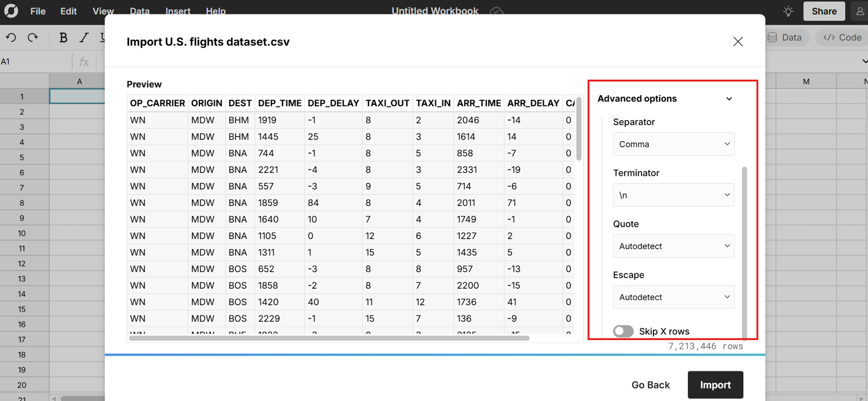Enable the Skip X rows toggle
The image size is (868, 401).
pos(623,331)
